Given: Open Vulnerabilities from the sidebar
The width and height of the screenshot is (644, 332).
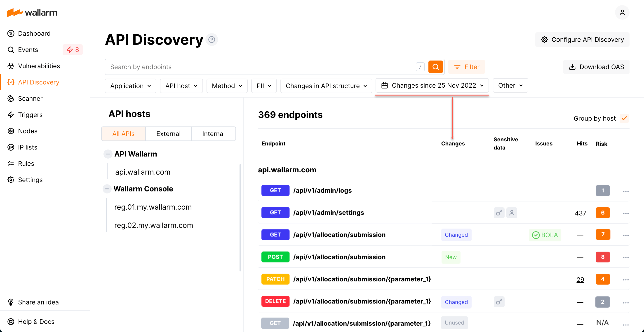Looking at the screenshot, I should pos(39,66).
